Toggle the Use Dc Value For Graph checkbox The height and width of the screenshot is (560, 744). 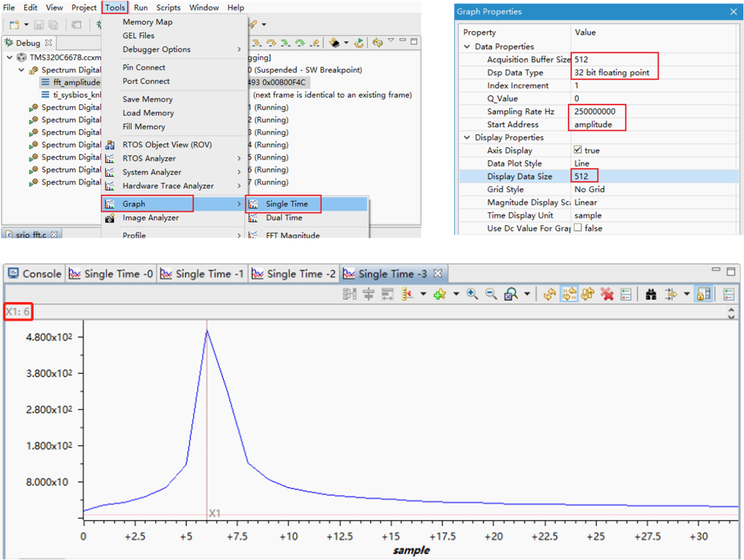point(577,228)
